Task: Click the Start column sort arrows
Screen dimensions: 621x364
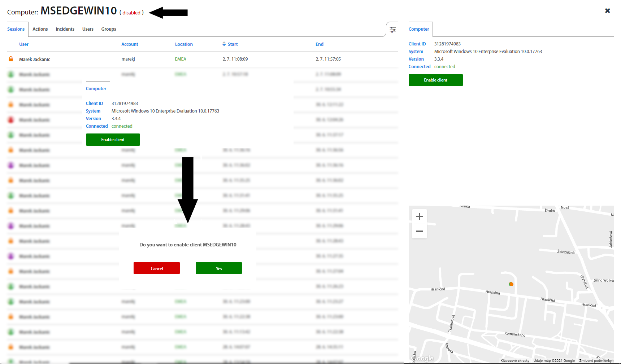Action: [x=224, y=44]
